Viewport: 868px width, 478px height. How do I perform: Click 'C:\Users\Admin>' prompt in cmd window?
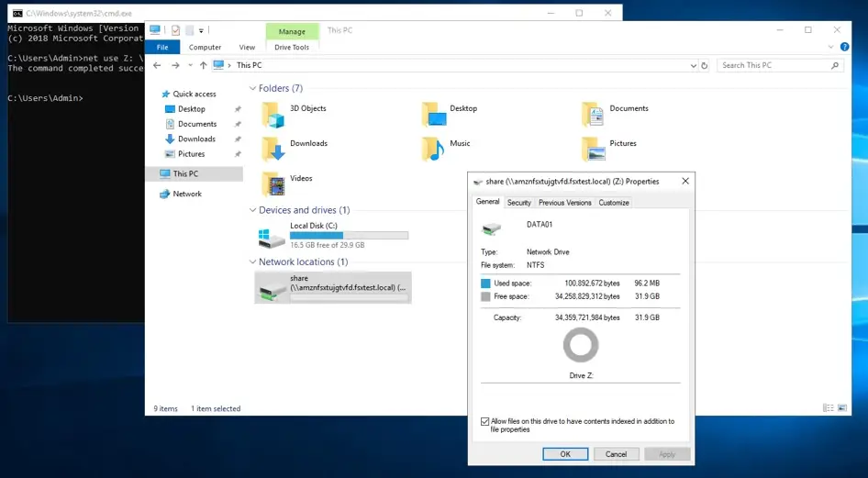(x=45, y=98)
